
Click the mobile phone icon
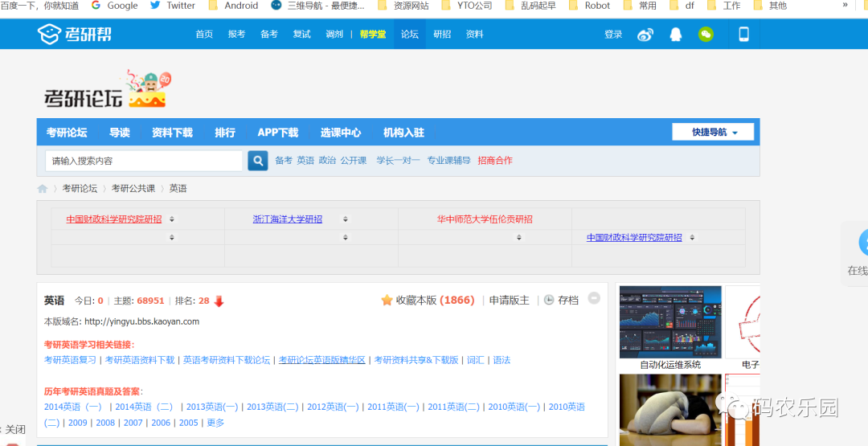[744, 35]
